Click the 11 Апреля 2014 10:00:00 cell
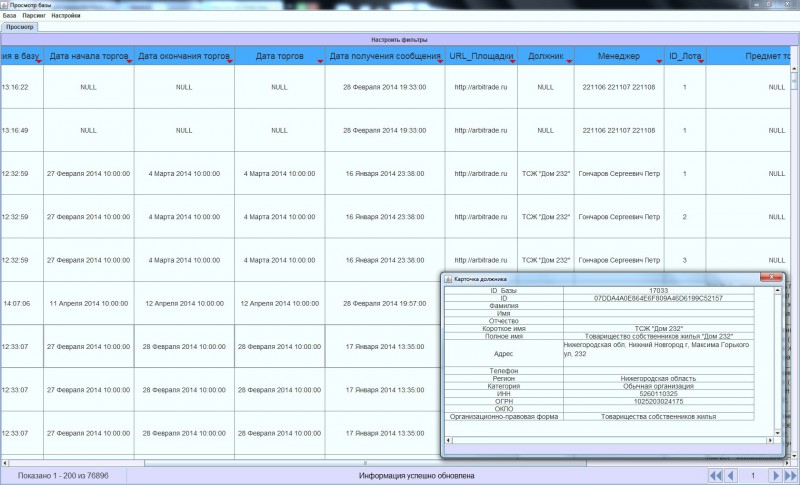This screenshot has height=485, width=800. 89,303
